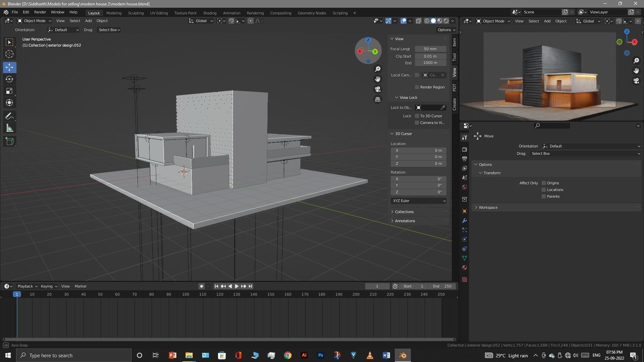644x362 pixels.
Task: Open the Render menu
Action: click(x=40, y=12)
